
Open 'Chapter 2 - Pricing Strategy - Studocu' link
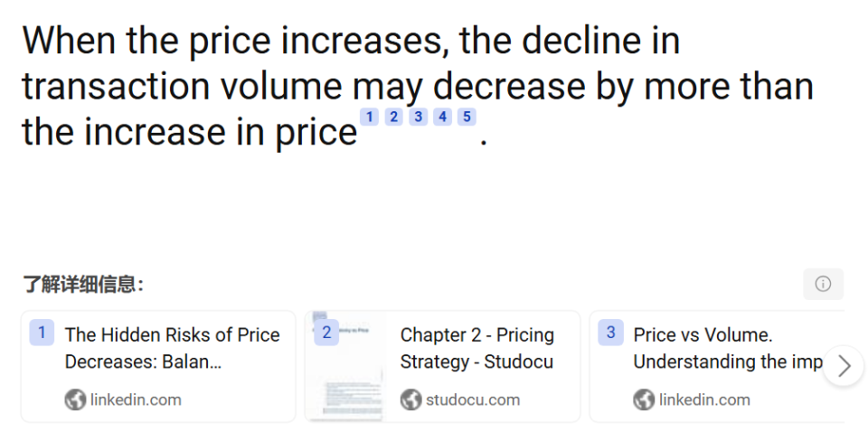pyautogui.click(x=476, y=348)
